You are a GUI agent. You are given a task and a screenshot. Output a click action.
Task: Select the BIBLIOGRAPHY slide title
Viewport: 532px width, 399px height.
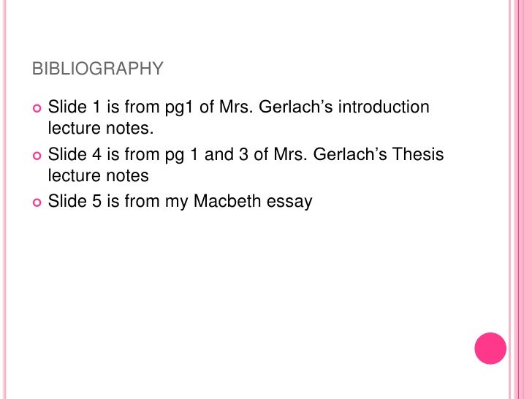point(98,69)
